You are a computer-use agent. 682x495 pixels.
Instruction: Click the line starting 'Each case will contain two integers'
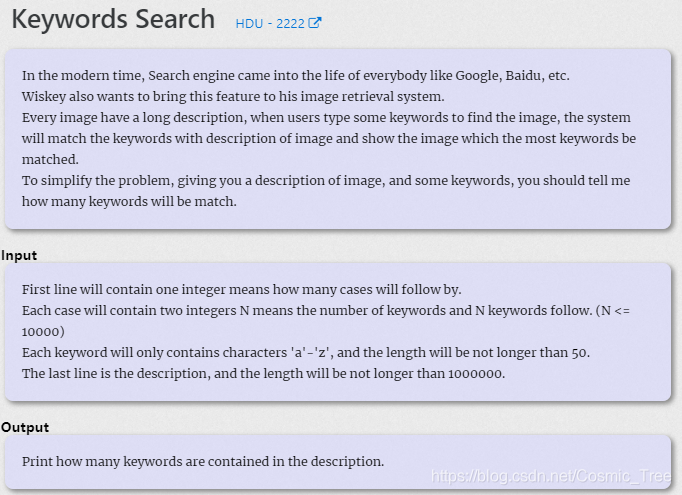pyautogui.click(x=326, y=311)
